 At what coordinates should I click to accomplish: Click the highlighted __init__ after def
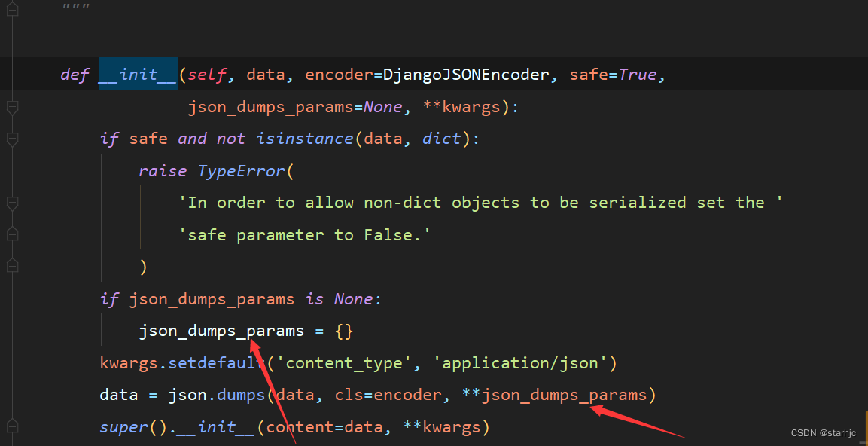(x=139, y=75)
